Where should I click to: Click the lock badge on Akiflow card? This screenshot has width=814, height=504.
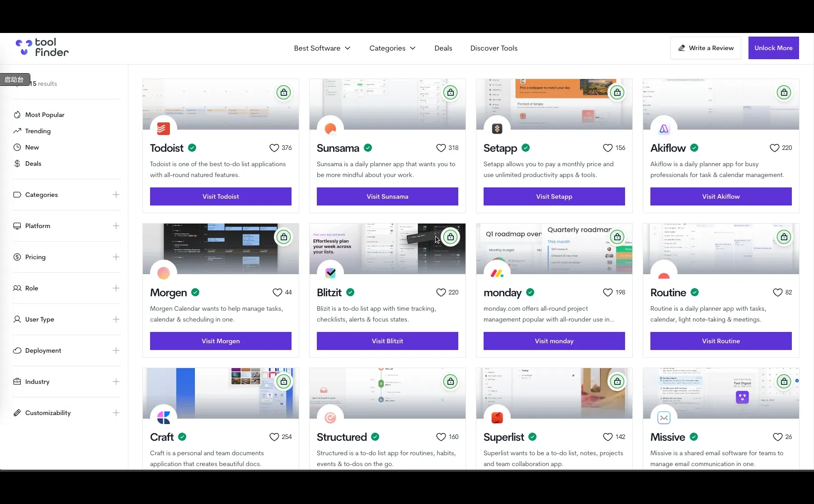784,93
